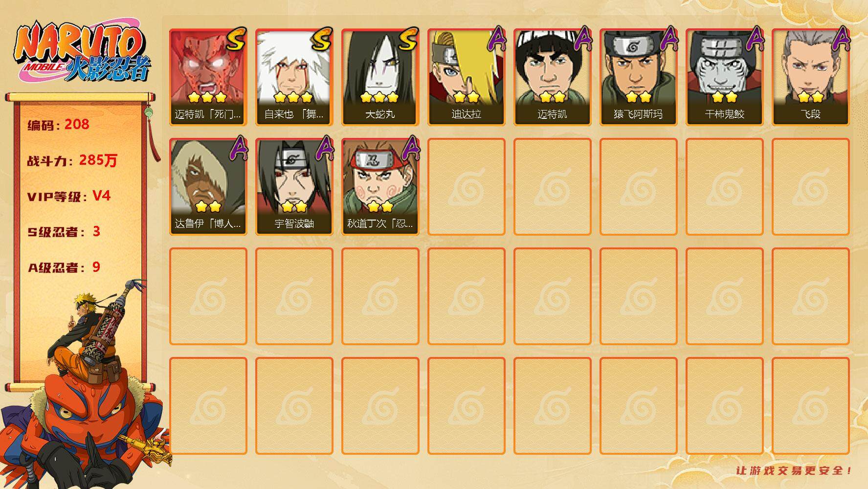Select the 迈特凯「死门」S-rank ninja card

coord(208,77)
